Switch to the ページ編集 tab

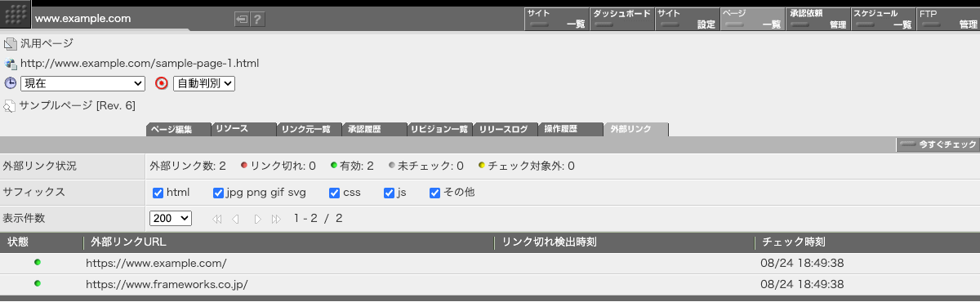178,129
